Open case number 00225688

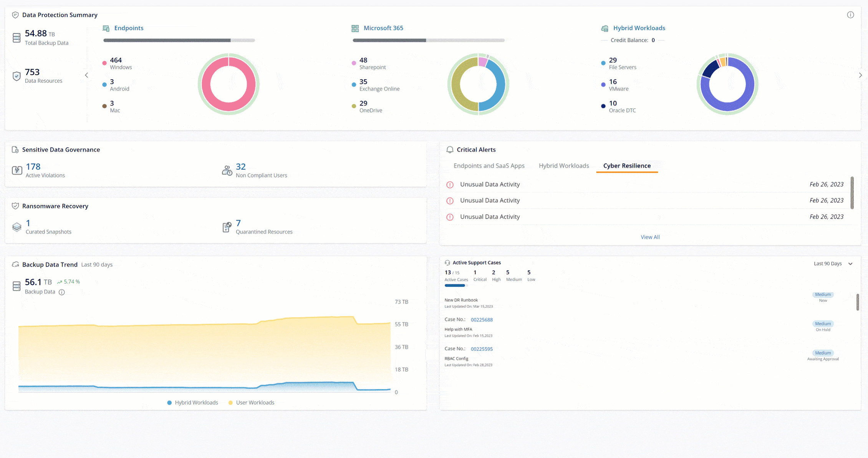482,320
